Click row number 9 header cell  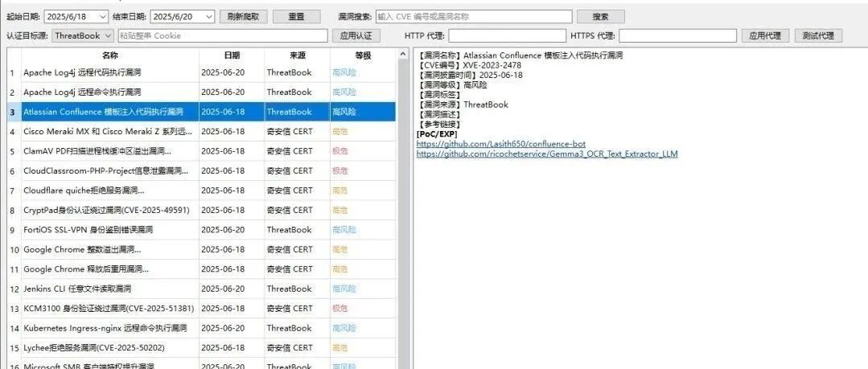[14, 230]
